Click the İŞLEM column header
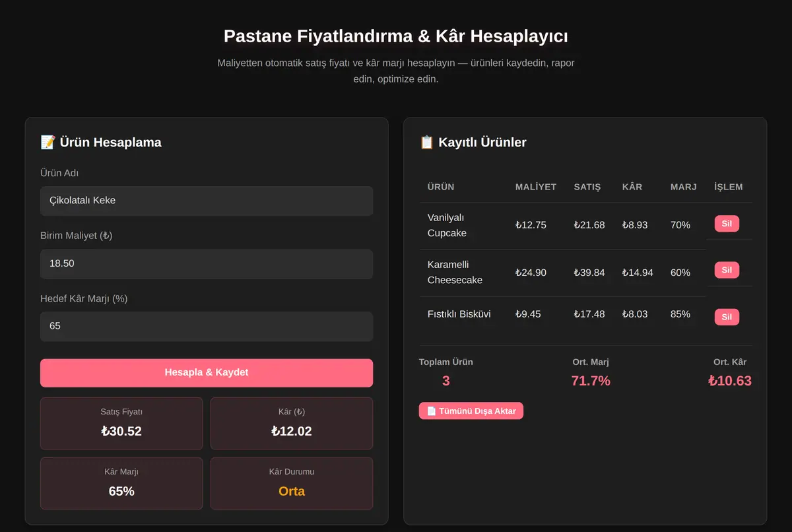 pos(729,187)
